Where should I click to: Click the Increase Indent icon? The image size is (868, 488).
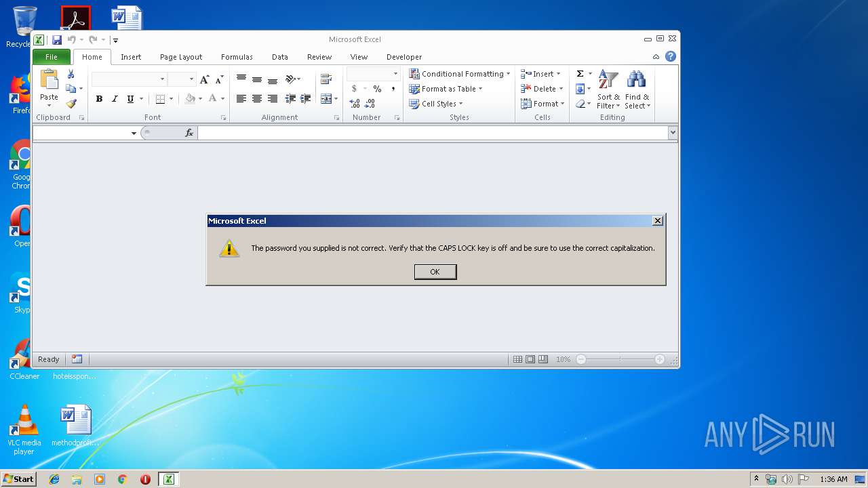coord(306,99)
